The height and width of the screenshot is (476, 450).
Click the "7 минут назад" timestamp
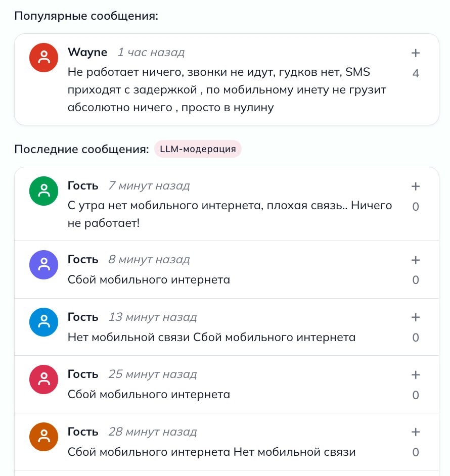tap(149, 185)
